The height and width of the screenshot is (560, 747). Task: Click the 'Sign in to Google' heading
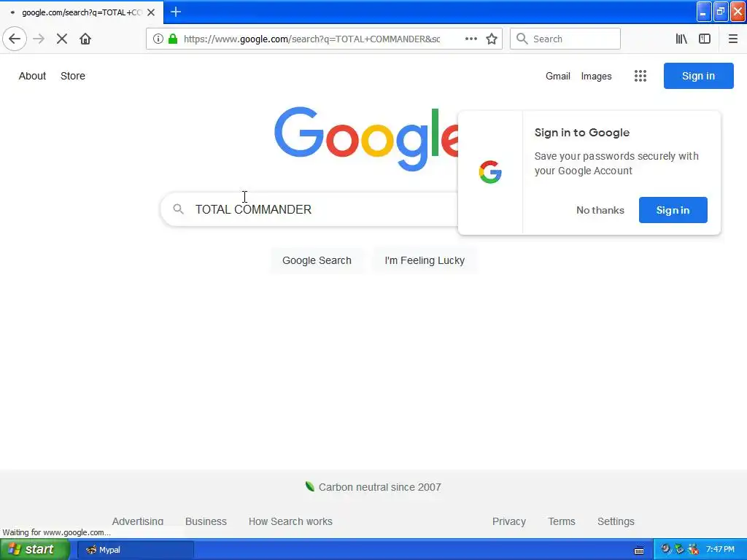coord(581,133)
